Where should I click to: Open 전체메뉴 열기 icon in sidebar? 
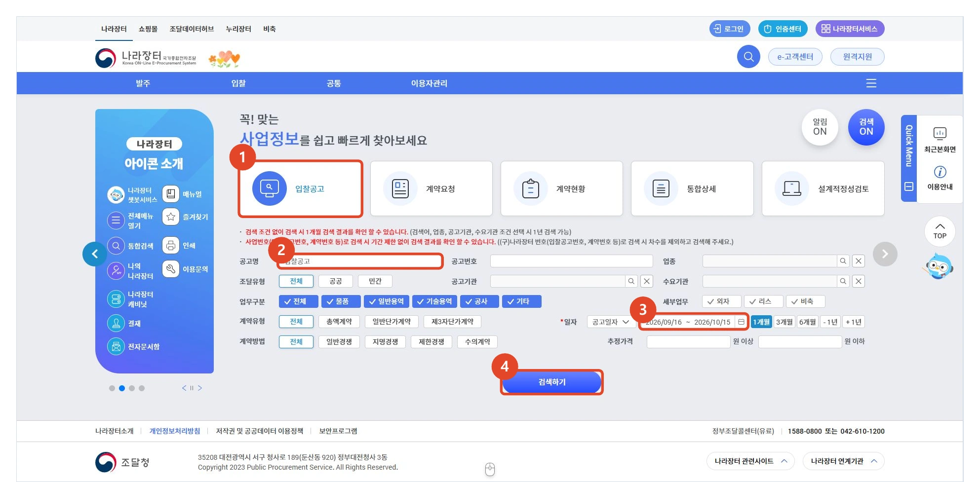coord(116,220)
